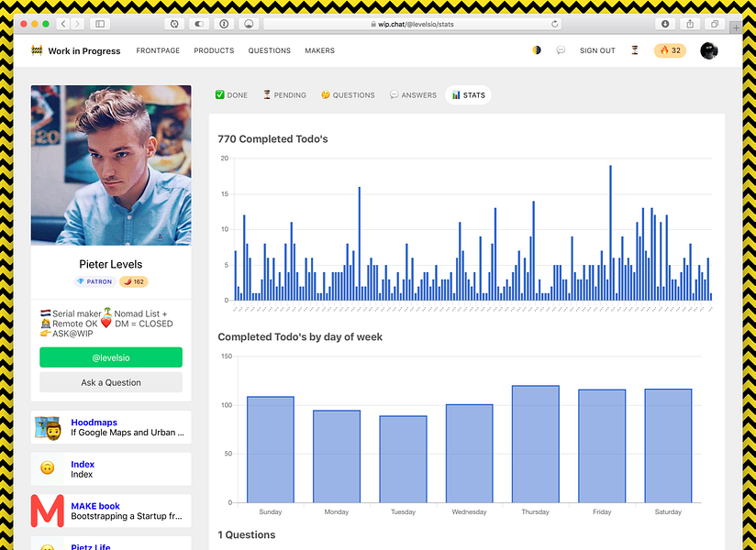Switch to the QUESTIONS profile tab
This screenshot has height=550, width=756.
tap(348, 95)
